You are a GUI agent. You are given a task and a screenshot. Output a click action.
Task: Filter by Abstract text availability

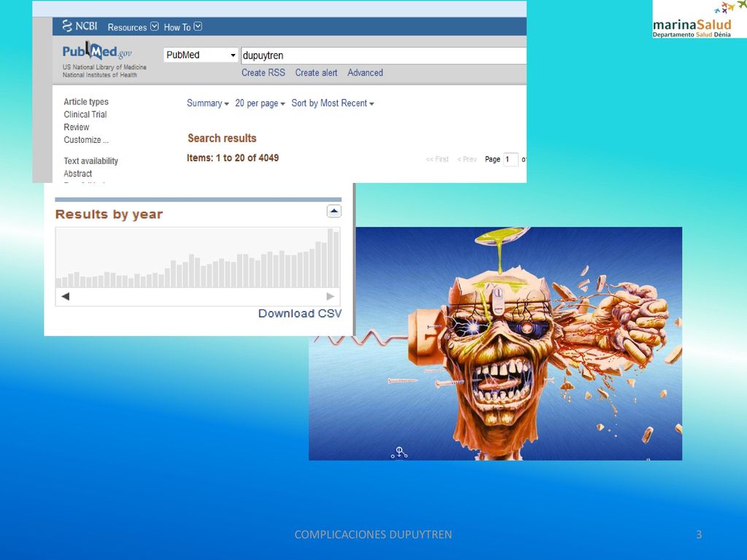[77, 174]
